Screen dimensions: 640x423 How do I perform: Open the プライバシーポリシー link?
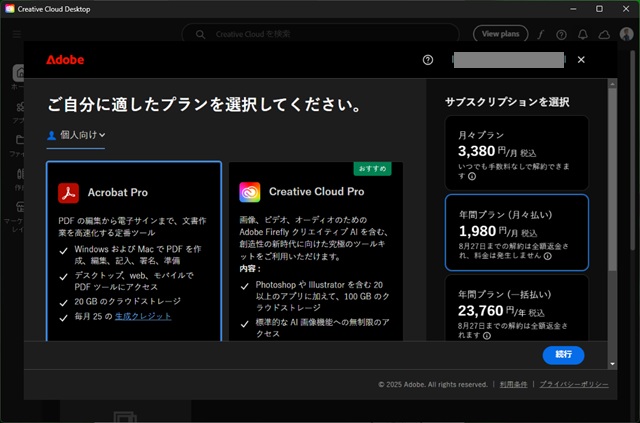[x=574, y=385]
